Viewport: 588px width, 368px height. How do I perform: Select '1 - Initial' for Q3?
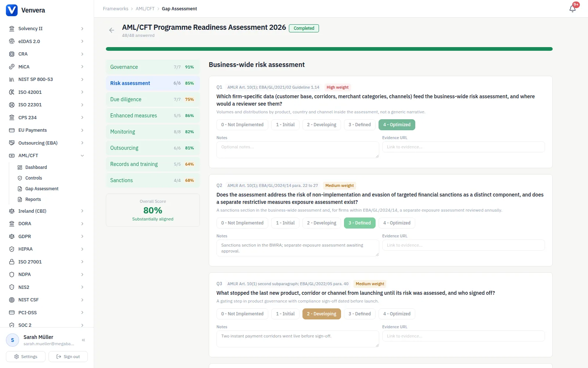tap(285, 314)
